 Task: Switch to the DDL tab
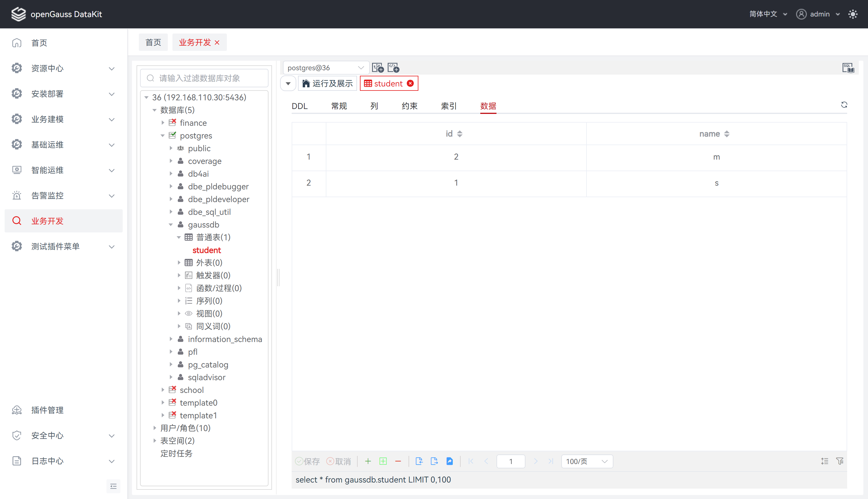299,106
